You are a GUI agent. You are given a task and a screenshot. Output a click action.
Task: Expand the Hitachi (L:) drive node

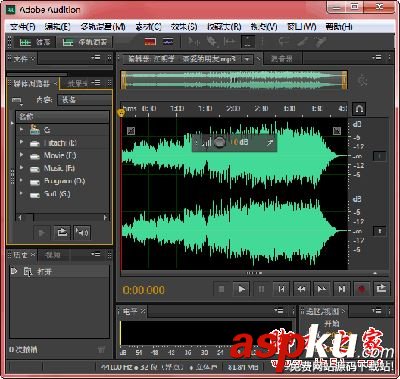[x=22, y=142]
